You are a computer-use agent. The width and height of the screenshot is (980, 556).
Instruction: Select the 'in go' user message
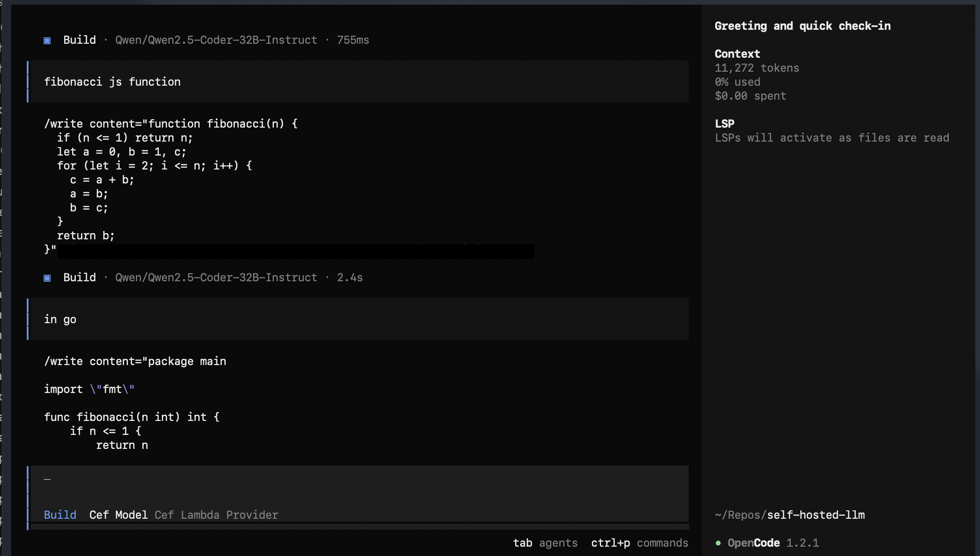point(60,319)
